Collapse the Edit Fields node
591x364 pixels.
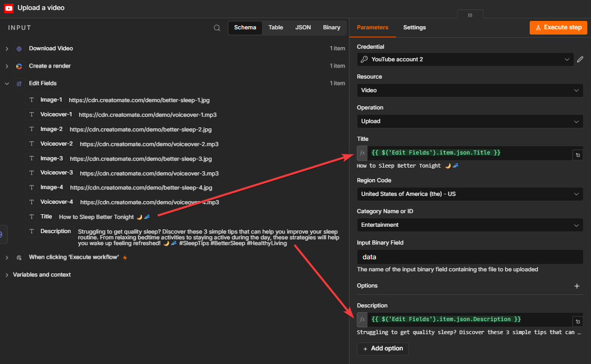(7, 83)
